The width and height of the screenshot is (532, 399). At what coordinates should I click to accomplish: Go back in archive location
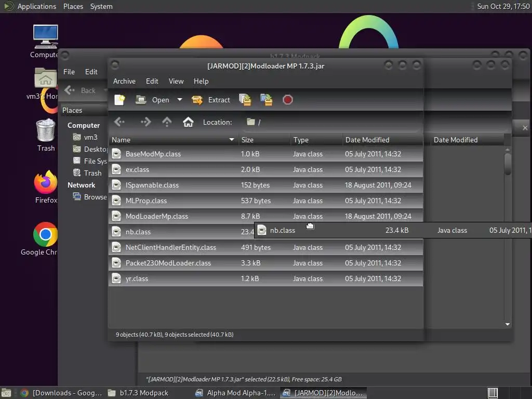click(x=119, y=122)
